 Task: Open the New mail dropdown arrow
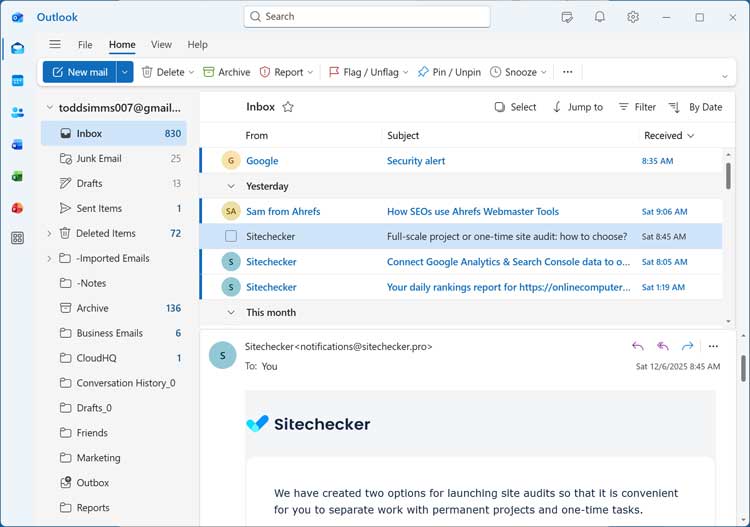125,72
